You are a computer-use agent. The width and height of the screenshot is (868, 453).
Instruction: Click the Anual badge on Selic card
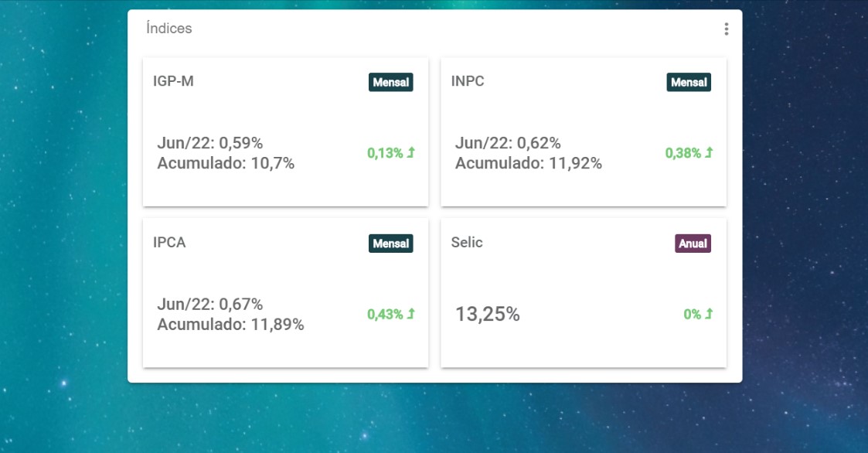pyautogui.click(x=693, y=243)
